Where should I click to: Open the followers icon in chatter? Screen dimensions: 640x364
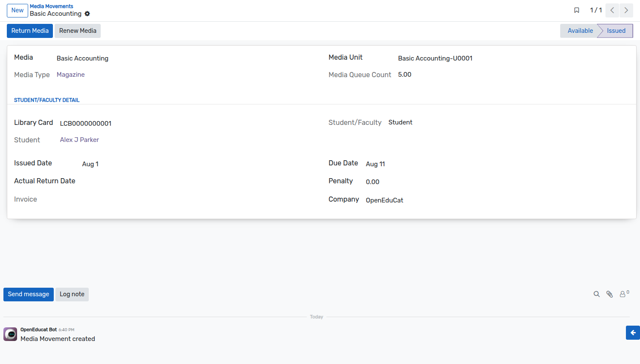624,294
